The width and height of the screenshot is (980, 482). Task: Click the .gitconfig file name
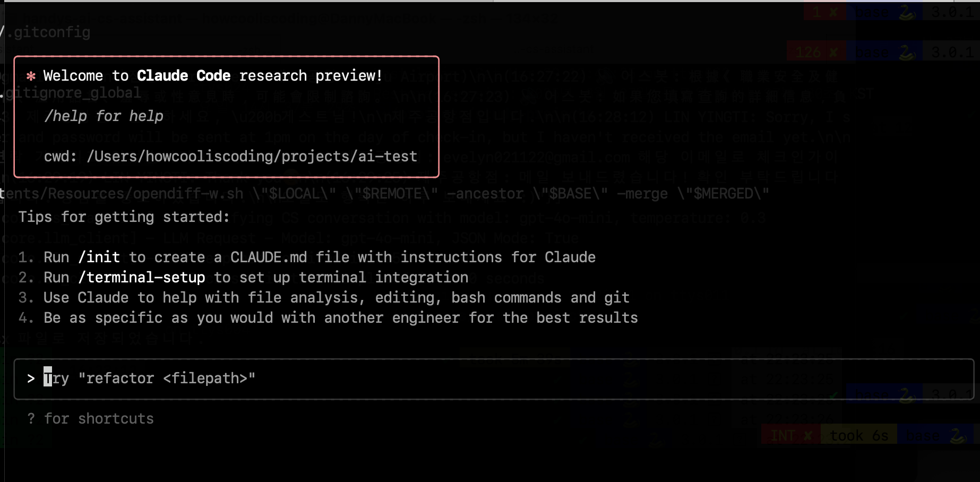48,32
